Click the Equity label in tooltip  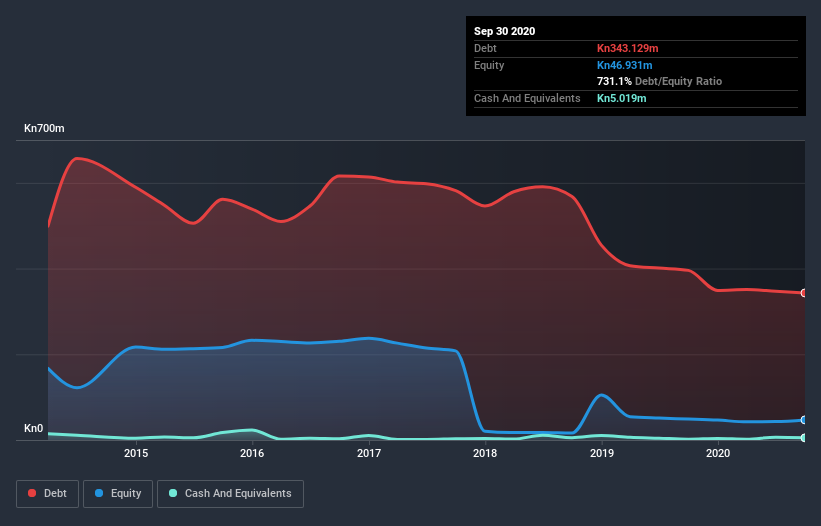point(489,65)
